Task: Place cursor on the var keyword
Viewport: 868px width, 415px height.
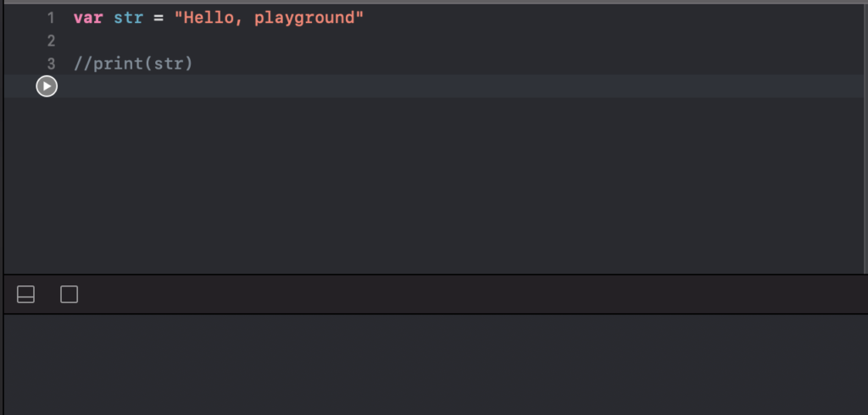Action: click(x=88, y=18)
